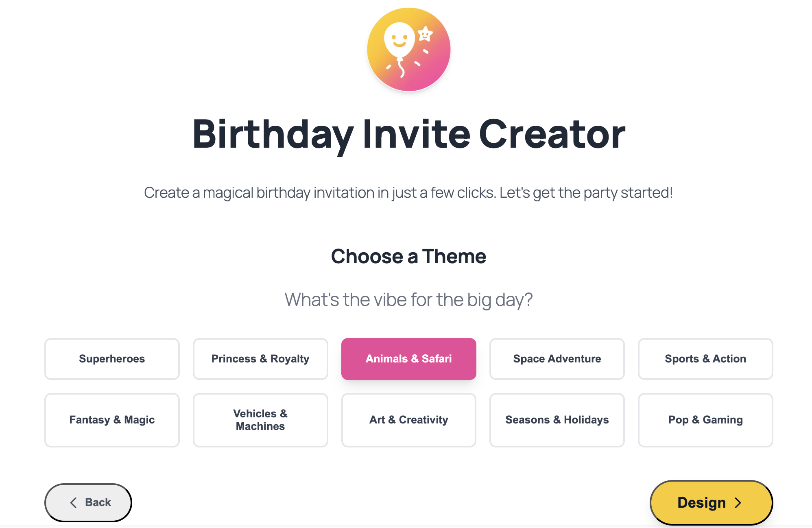
Task: Choose the Space Adventure theme
Action: click(557, 359)
